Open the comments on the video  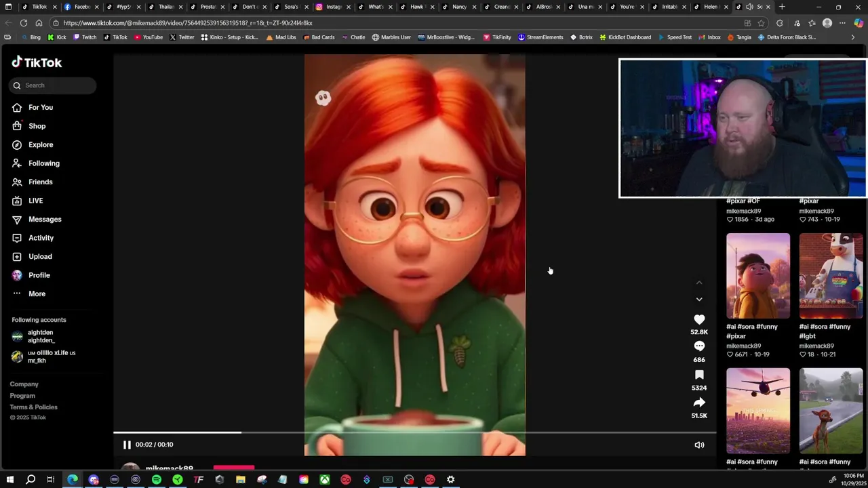[x=699, y=346]
